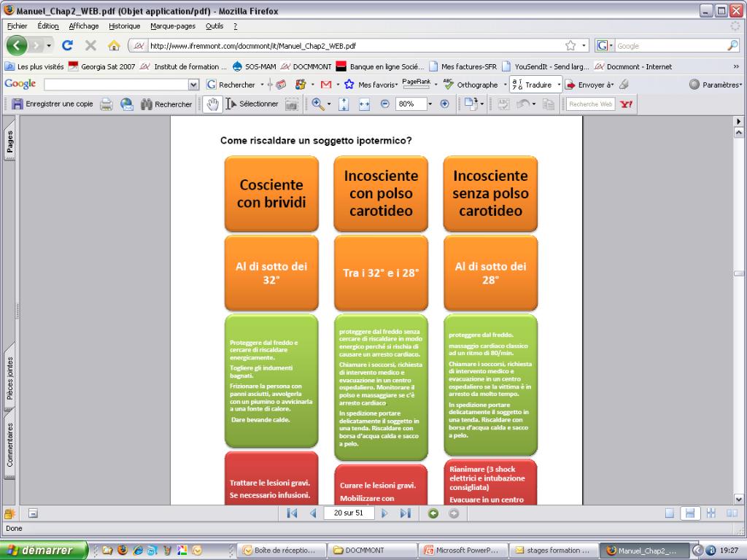Fit the page width with the horizontal arrows icon
The height and width of the screenshot is (560, 747).
pos(365,104)
